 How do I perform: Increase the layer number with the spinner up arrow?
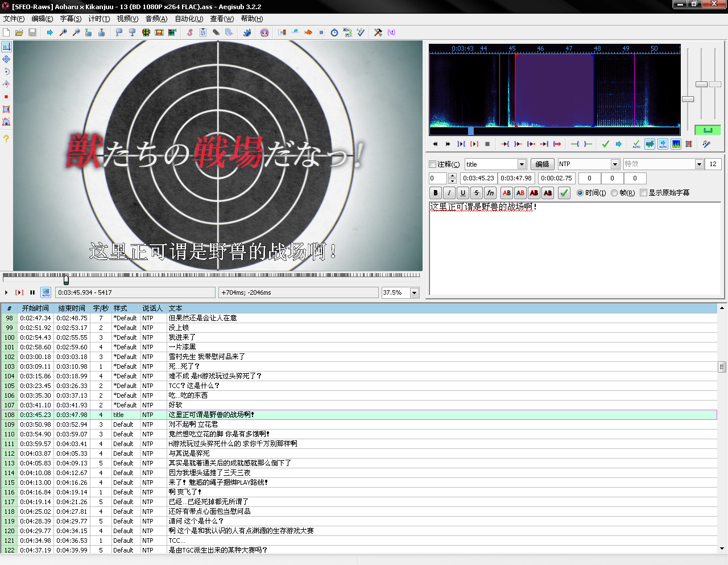[452, 175]
